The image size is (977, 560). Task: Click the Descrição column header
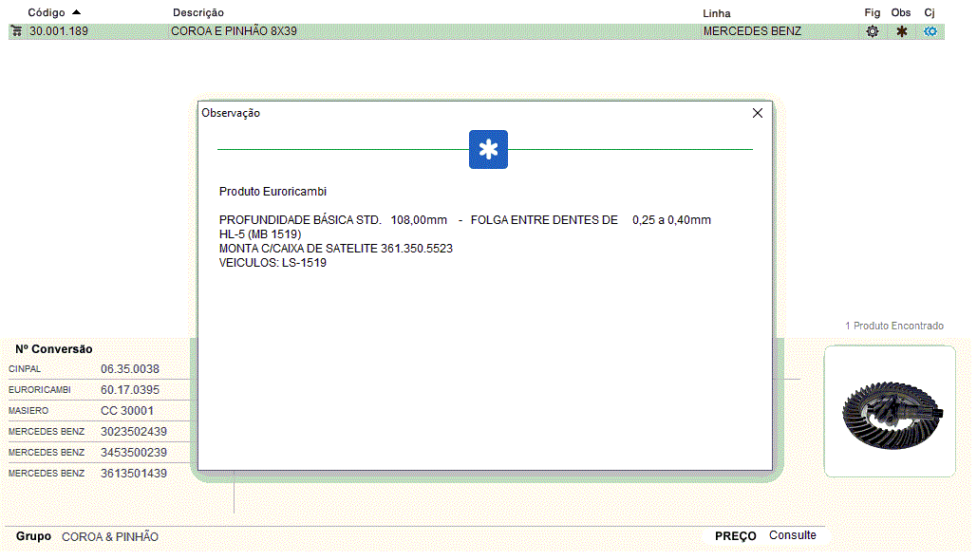(198, 13)
